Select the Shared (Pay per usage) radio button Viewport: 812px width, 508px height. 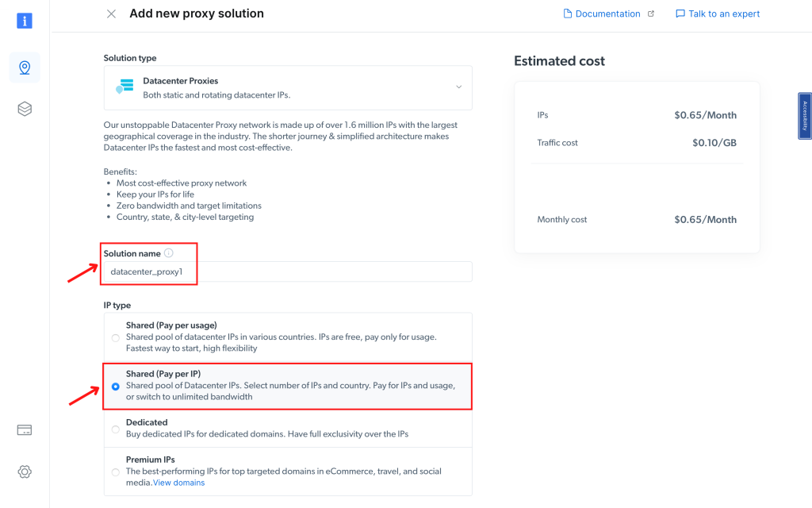point(115,337)
